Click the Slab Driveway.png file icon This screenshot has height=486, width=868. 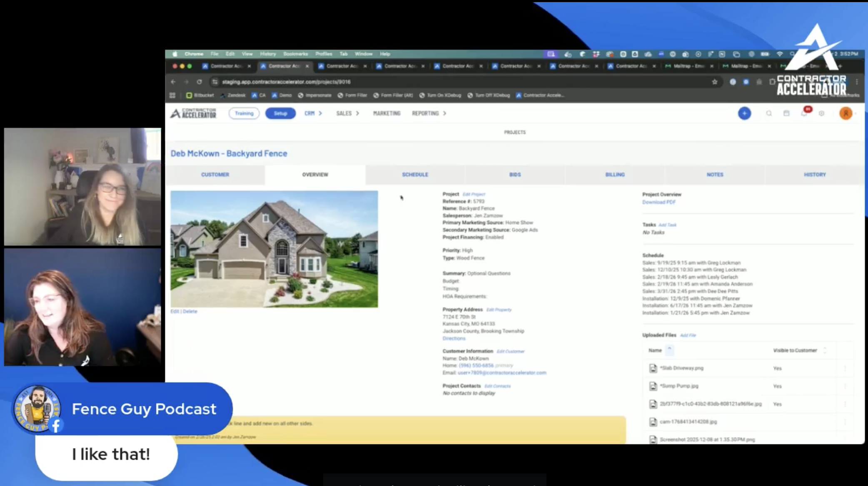[653, 368]
